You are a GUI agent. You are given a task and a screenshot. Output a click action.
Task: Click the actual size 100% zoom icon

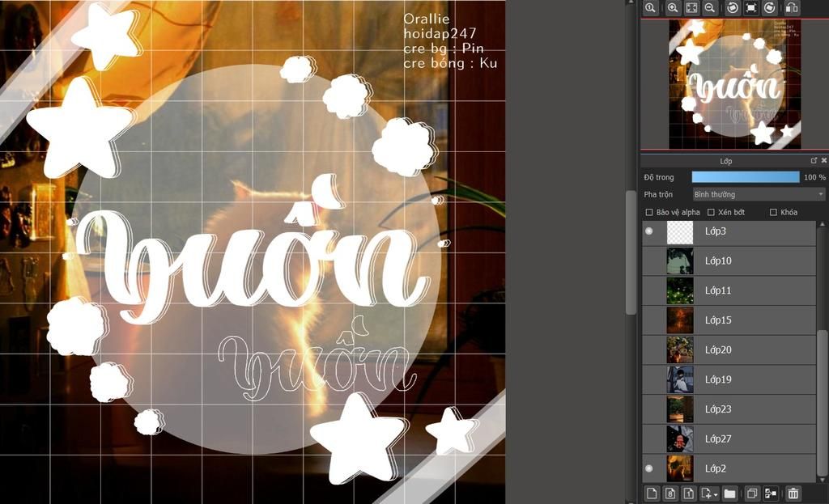[650, 7]
